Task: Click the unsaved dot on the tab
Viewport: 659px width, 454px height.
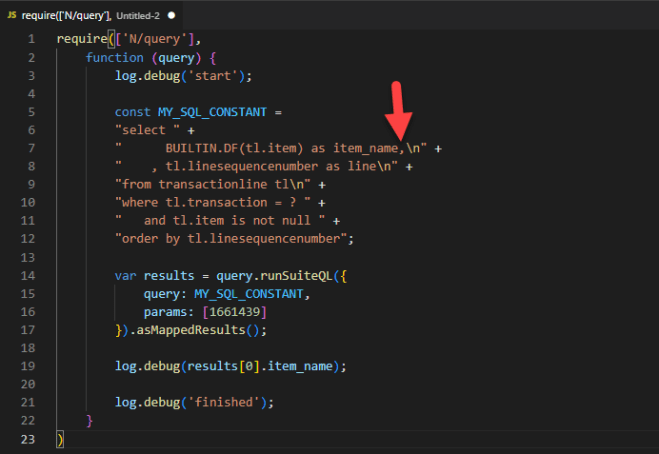Action: click(171, 16)
